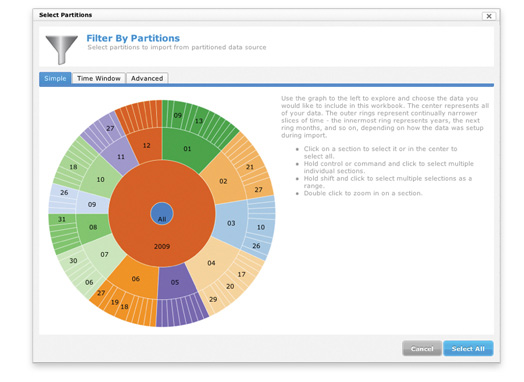Select day 31 in August ring
The height and width of the screenshot is (382, 524).
coord(62,219)
